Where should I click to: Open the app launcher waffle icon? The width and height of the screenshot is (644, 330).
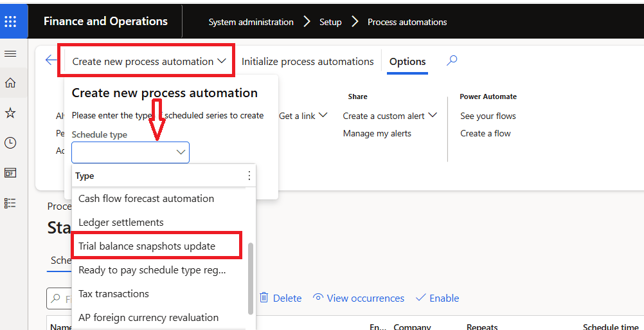(10, 21)
